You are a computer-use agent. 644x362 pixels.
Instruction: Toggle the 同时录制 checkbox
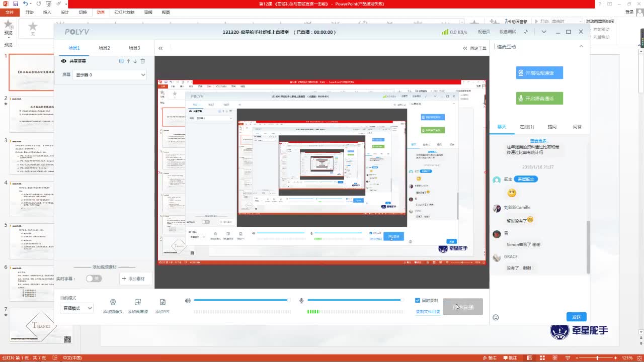[x=418, y=300]
